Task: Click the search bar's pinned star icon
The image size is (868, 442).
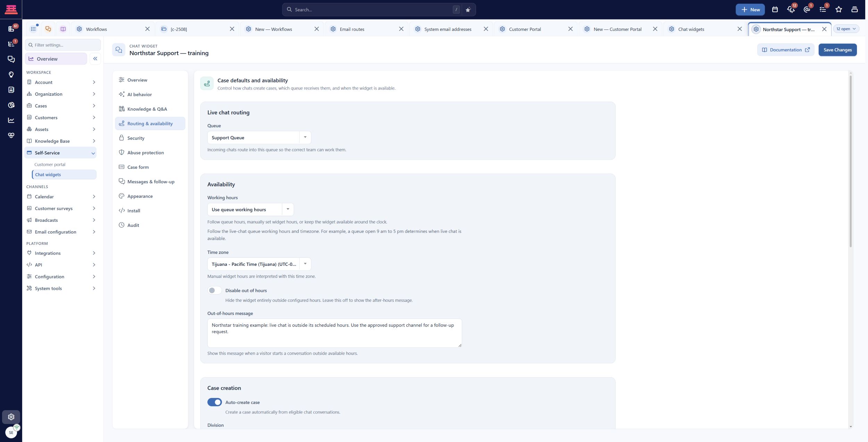Action: pyautogui.click(x=468, y=10)
